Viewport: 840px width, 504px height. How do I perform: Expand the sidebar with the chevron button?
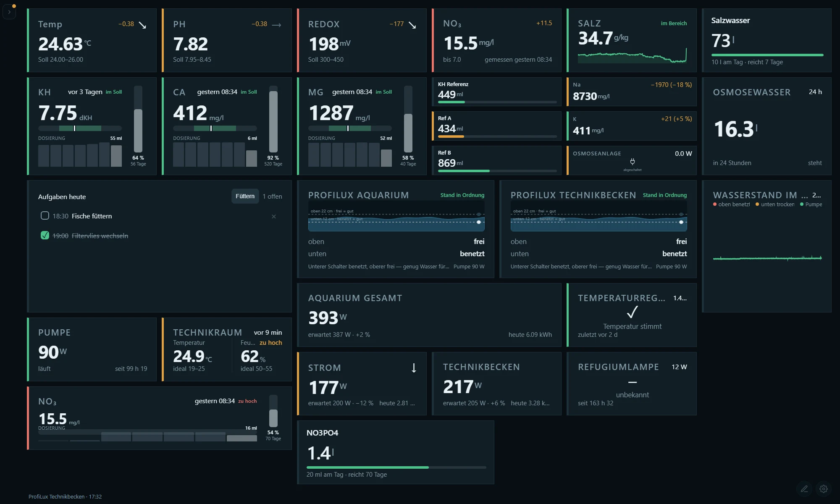click(x=9, y=12)
